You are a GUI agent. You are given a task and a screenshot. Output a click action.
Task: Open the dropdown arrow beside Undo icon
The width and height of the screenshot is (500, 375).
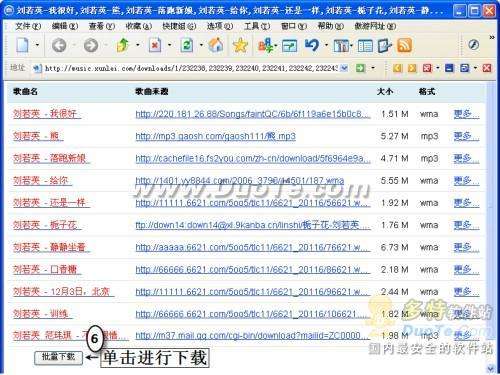coord(326,45)
